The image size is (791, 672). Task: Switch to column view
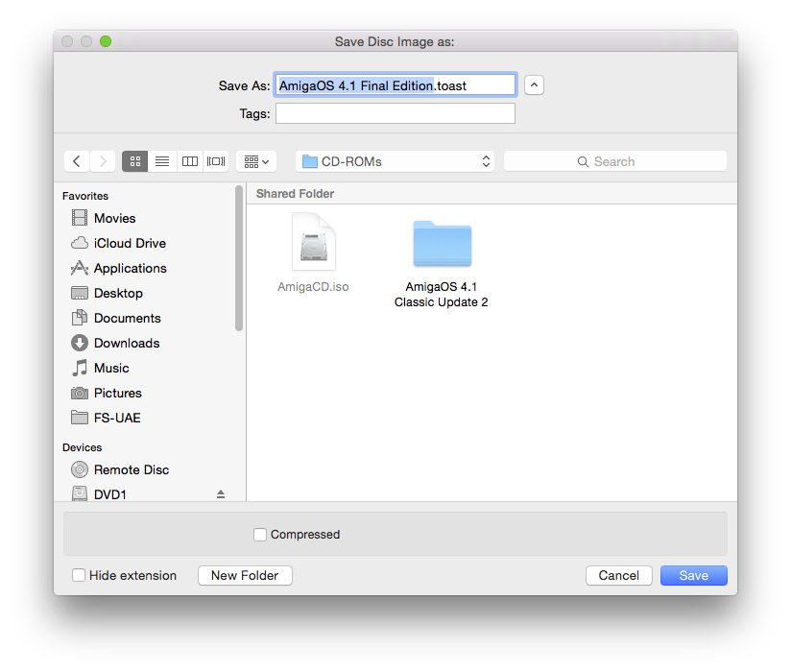[190, 161]
